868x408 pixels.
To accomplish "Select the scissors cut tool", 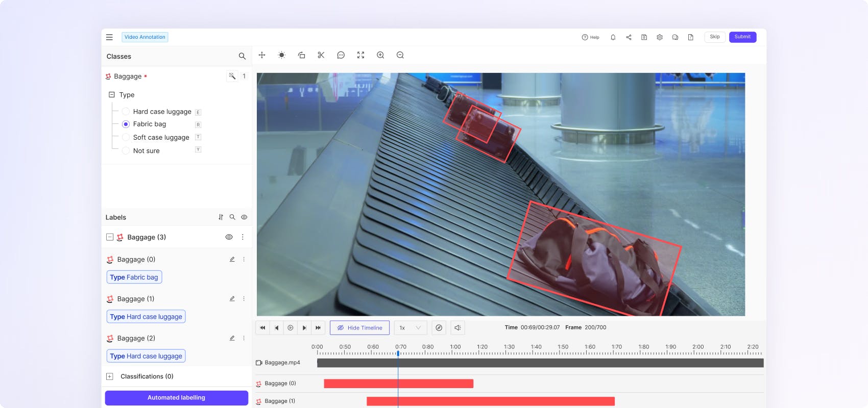I will pos(321,55).
